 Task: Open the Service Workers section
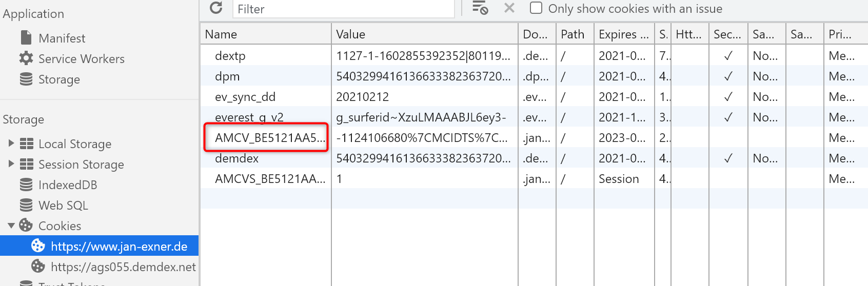tap(81, 59)
